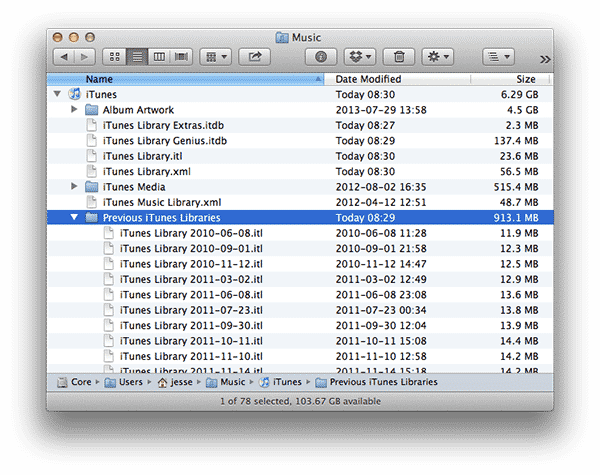Select iTunes Library 2011-09-30.itl file icon
This screenshot has width=600, height=475.
click(109, 325)
